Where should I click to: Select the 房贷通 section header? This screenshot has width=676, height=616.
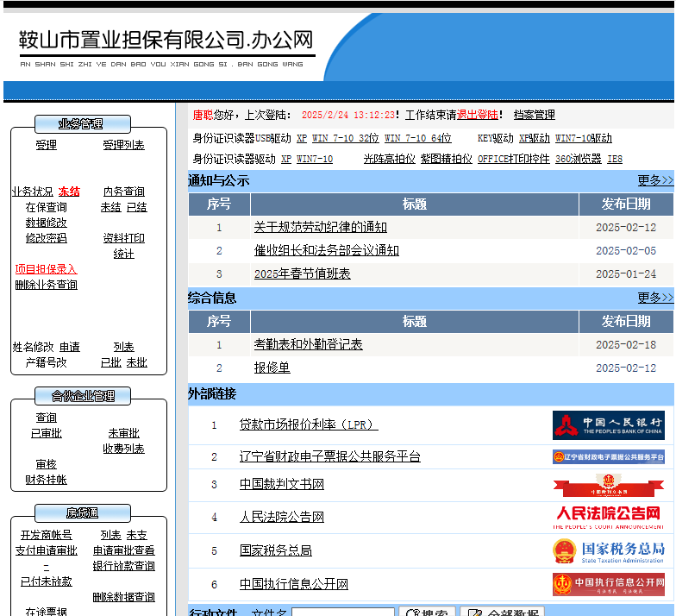82,512
